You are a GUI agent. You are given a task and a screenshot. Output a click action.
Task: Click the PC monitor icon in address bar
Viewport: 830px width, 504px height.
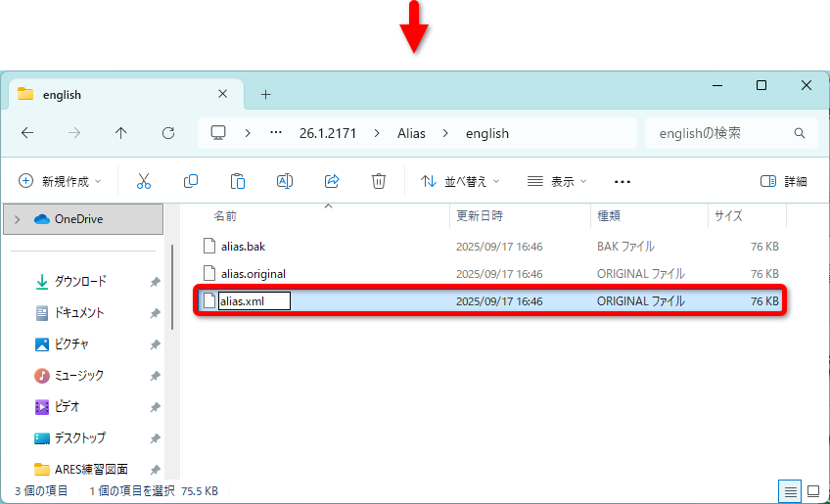tap(218, 133)
